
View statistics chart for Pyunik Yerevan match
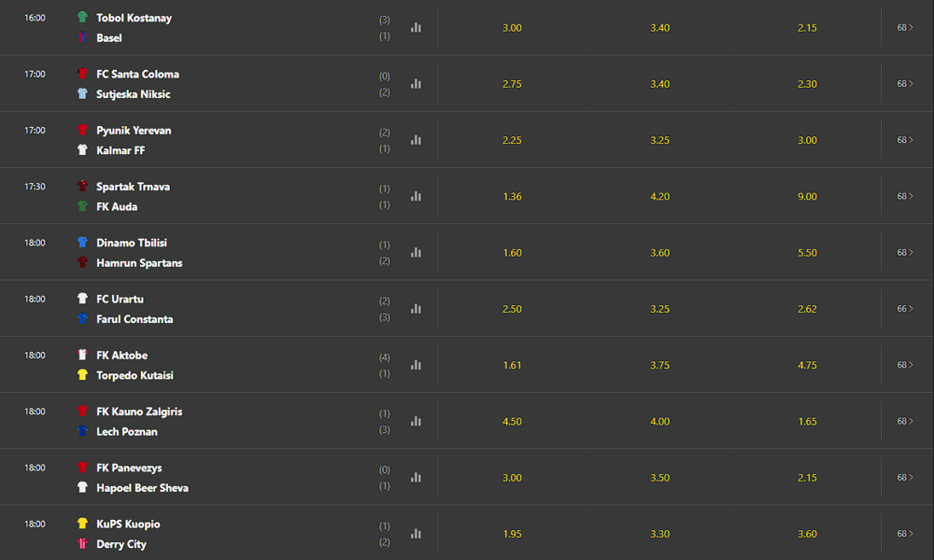click(x=416, y=140)
